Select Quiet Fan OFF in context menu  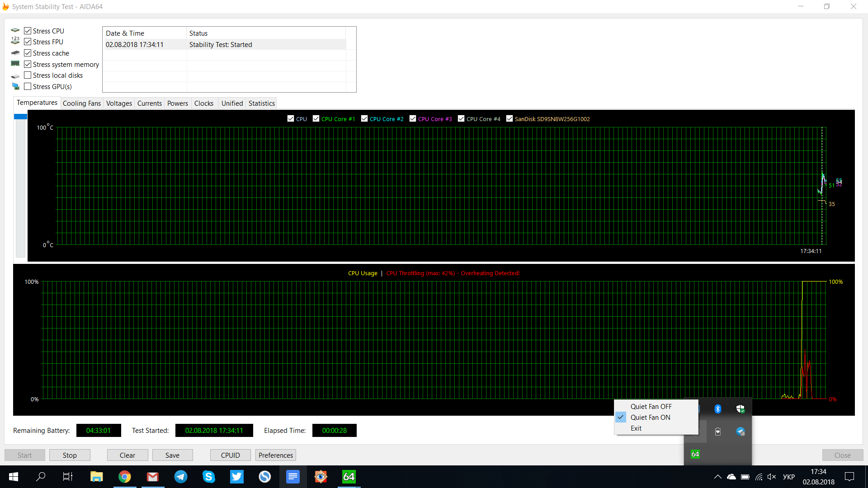tap(651, 407)
